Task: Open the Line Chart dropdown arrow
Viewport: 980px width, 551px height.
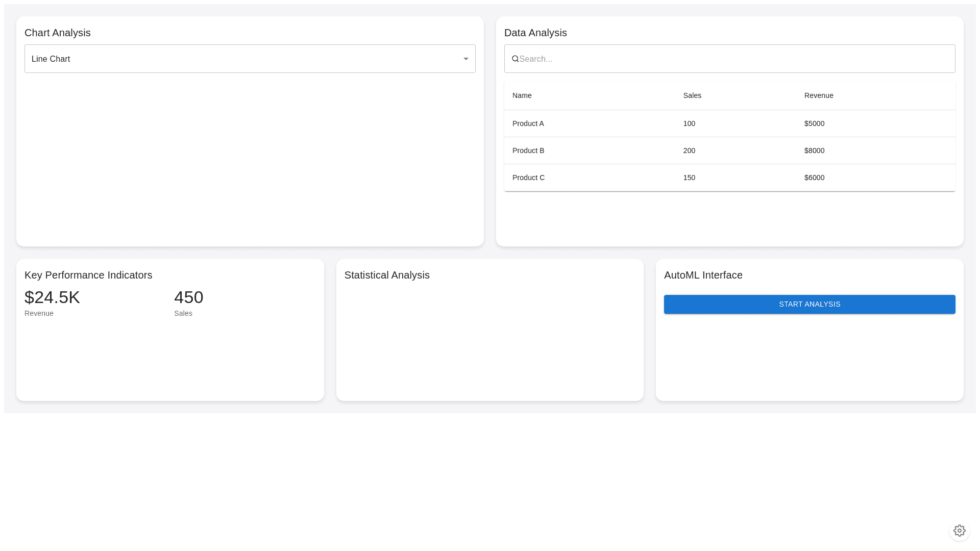Action: pos(465,59)
